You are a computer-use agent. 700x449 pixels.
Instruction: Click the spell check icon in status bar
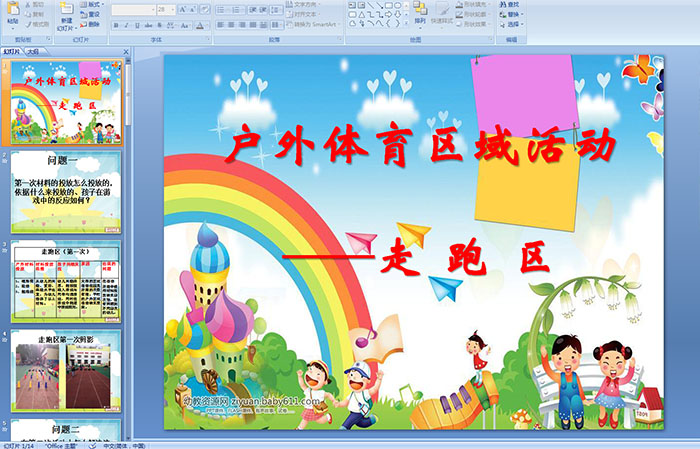tap(92, 445)
